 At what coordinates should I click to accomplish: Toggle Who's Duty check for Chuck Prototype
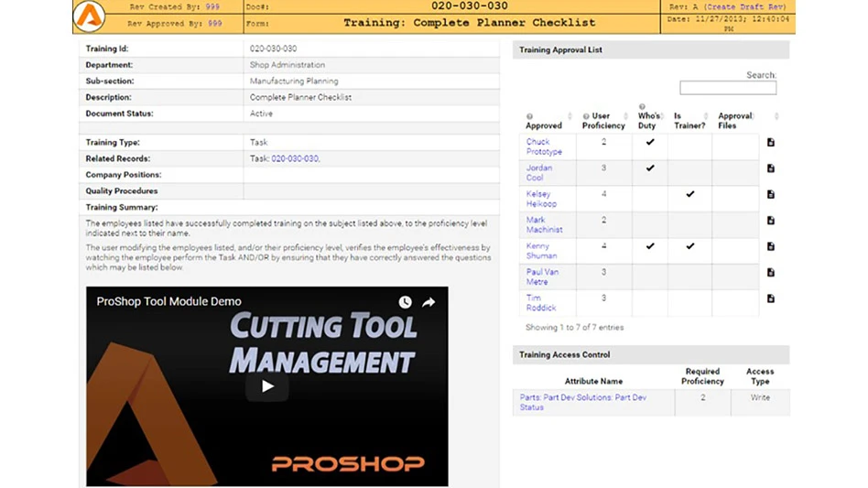click(x=650, y=142)
